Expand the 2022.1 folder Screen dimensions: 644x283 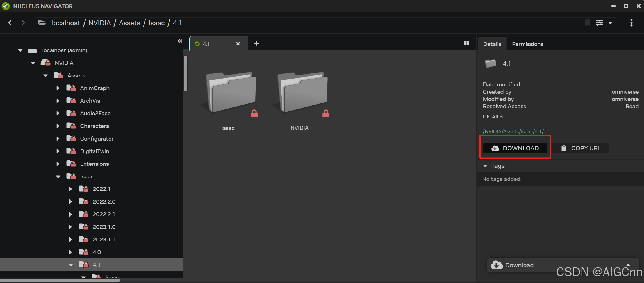(70, 189)
